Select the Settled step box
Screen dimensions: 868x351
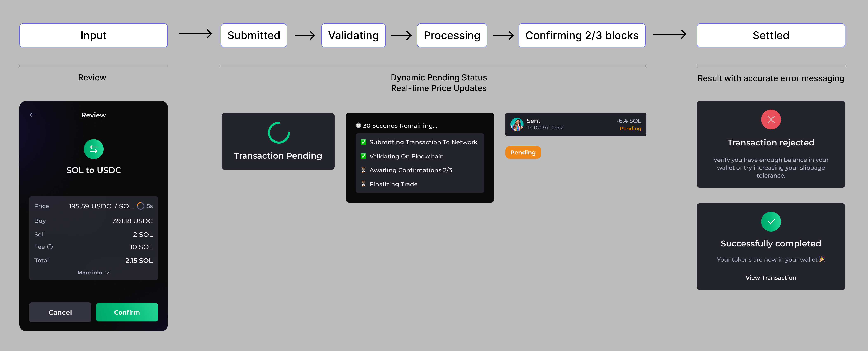click(771, 35)
